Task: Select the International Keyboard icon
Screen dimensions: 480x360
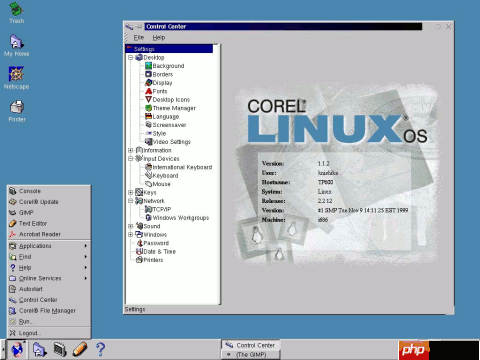Action: [149, 167]
